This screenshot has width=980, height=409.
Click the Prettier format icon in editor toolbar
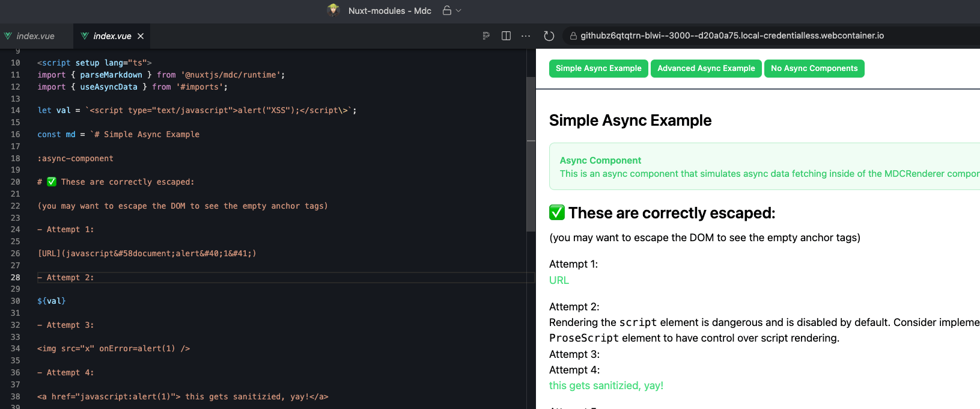[486, 36]
